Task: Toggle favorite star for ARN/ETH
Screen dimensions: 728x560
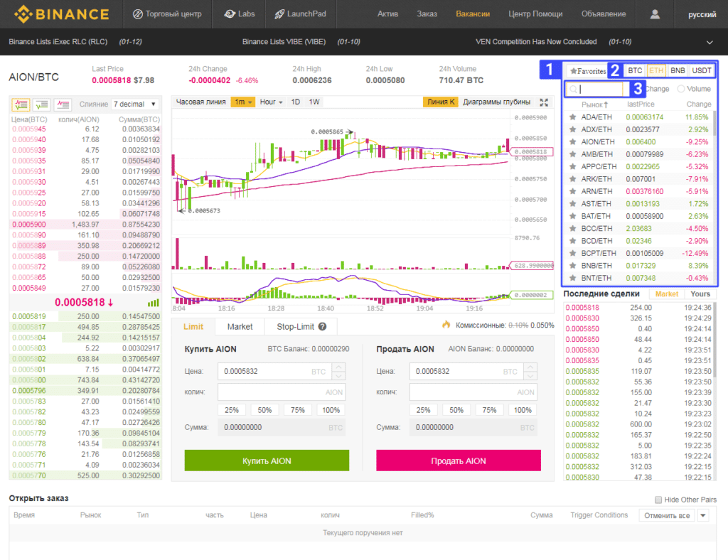Action: tap(572, 191)
